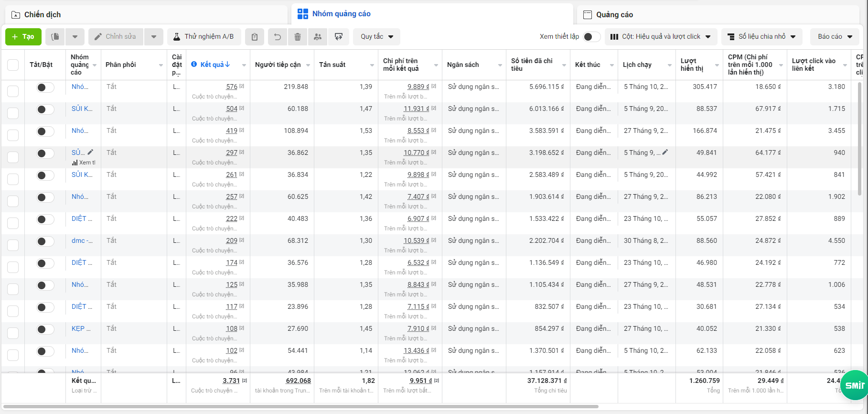Click the green Tạo button
This screenshot has width=868, height=414.
[x=23, y=37]
